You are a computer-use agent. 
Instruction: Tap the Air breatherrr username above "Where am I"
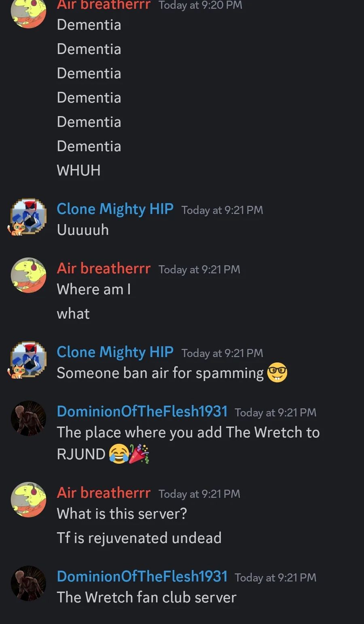(x=104, y=268)
